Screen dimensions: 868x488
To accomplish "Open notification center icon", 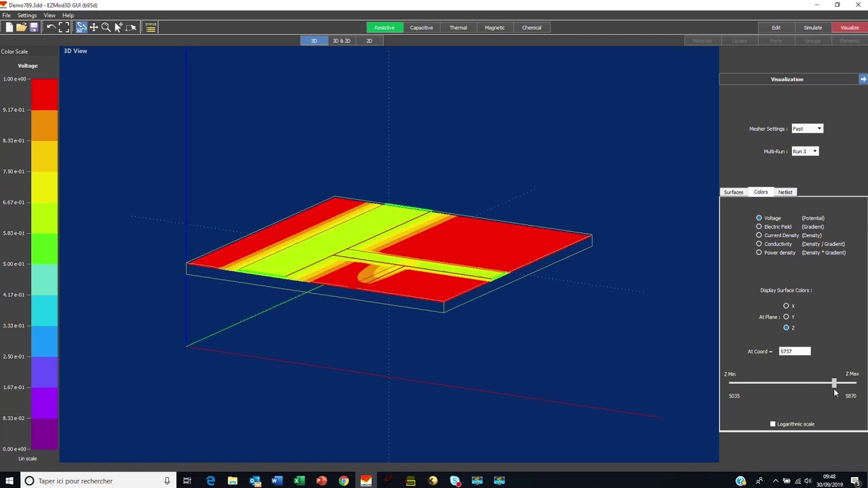I will [x=856, y=481].
